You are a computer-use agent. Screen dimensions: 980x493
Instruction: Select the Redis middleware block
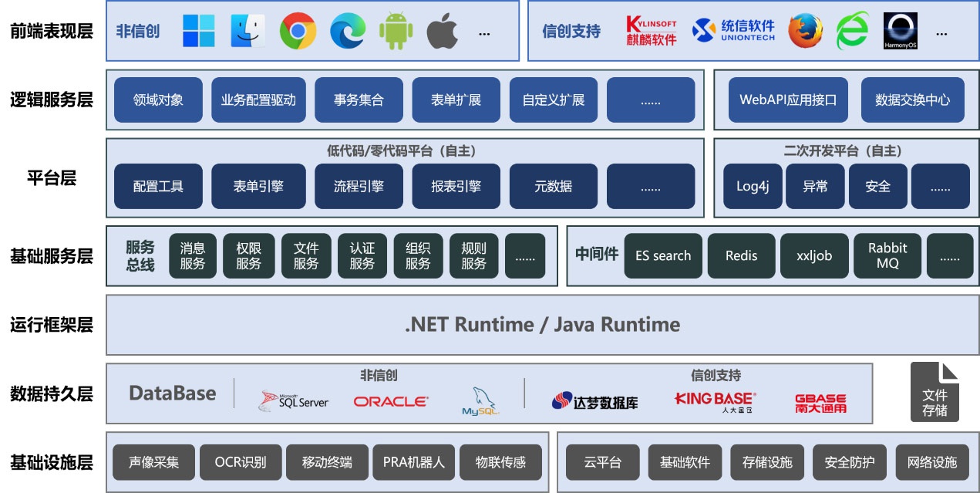click(x=741, y=256)
